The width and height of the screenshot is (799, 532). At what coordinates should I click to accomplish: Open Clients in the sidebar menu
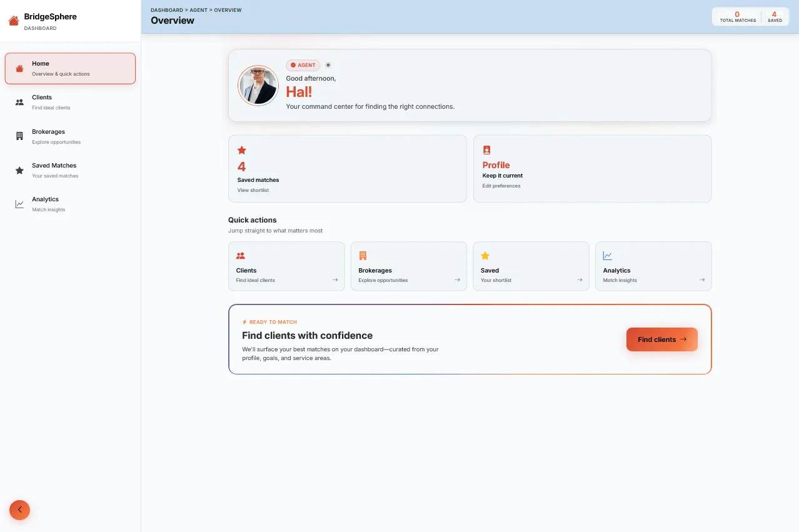click(x=70, y=102)
